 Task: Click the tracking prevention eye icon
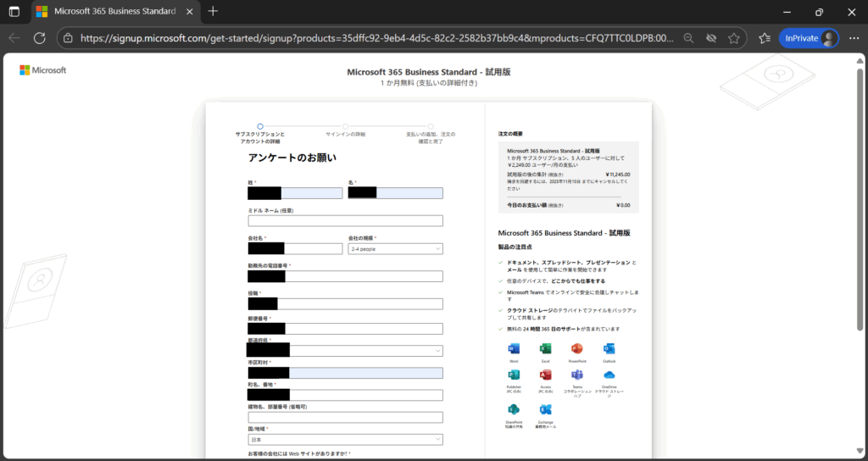tap(711, 38)
